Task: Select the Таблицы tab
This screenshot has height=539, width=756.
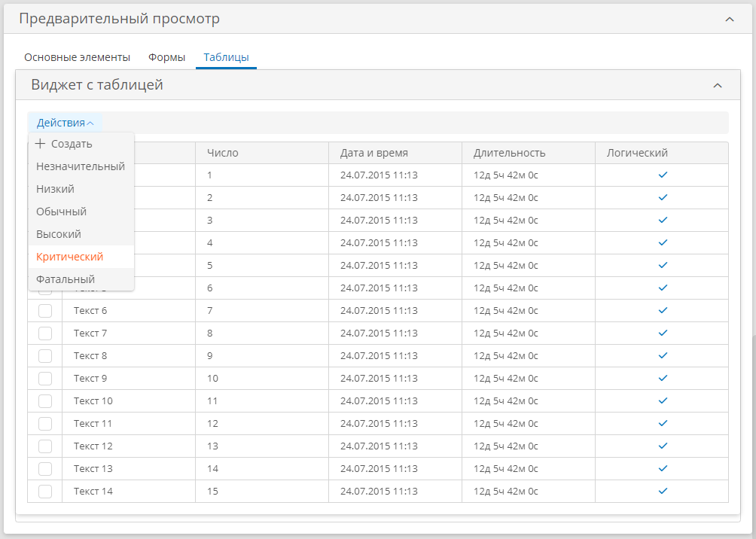Action: click(226, 57)
